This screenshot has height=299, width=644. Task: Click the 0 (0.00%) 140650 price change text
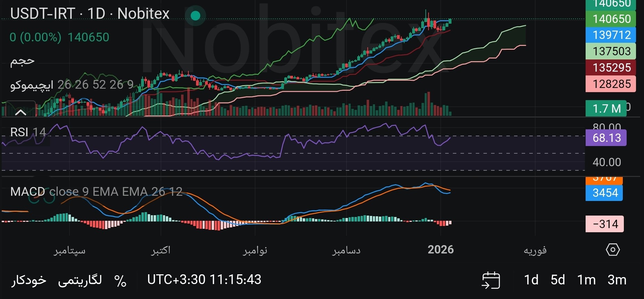click(59, 37)
